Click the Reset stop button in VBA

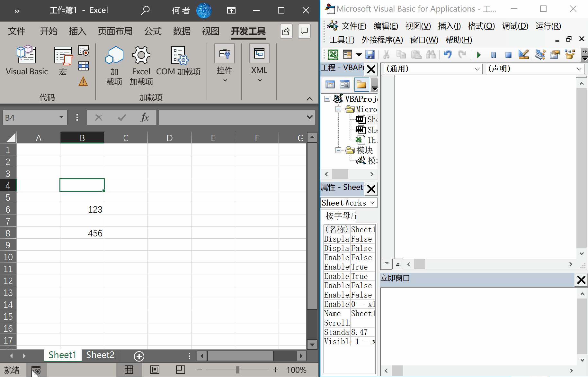[508, 55]
